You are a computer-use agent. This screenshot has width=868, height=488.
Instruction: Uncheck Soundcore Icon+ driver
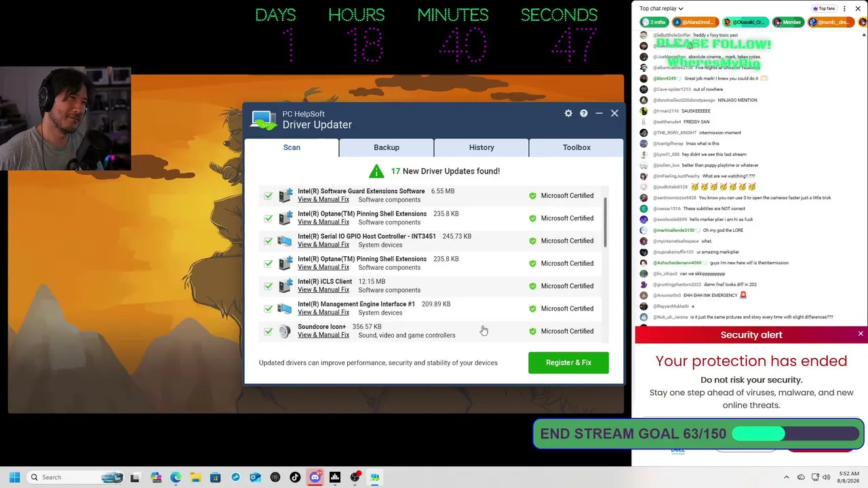tap(269, 331)
